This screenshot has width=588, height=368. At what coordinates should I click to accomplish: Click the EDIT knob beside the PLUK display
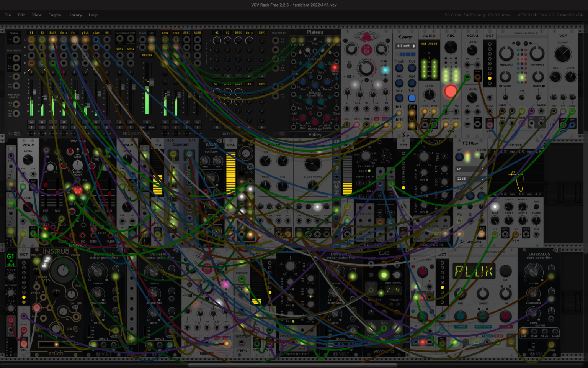coord(505,271)
